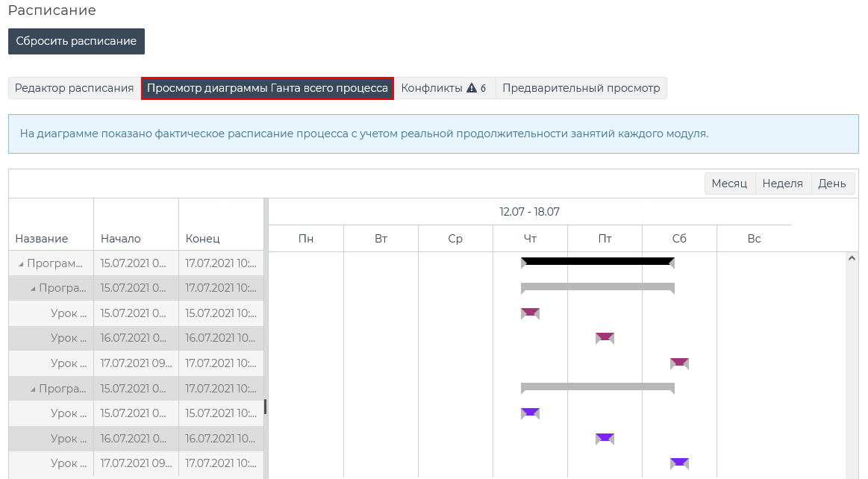Switch Gantt scale to День
This screenshot has width=868, height=479.
[x=831, y=184]
